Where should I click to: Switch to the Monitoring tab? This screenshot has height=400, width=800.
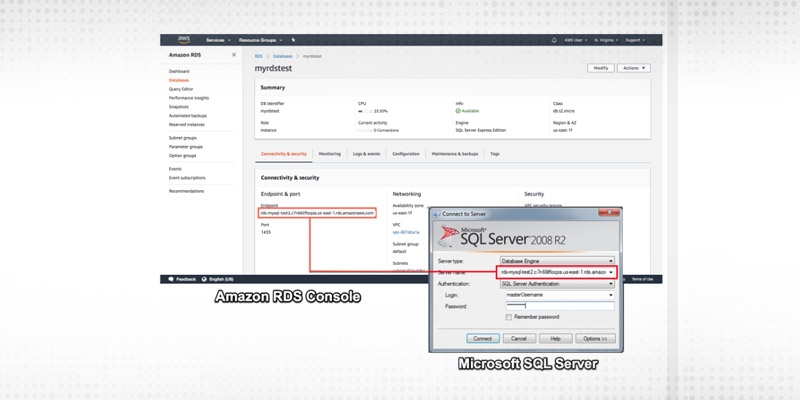(329, 154)
